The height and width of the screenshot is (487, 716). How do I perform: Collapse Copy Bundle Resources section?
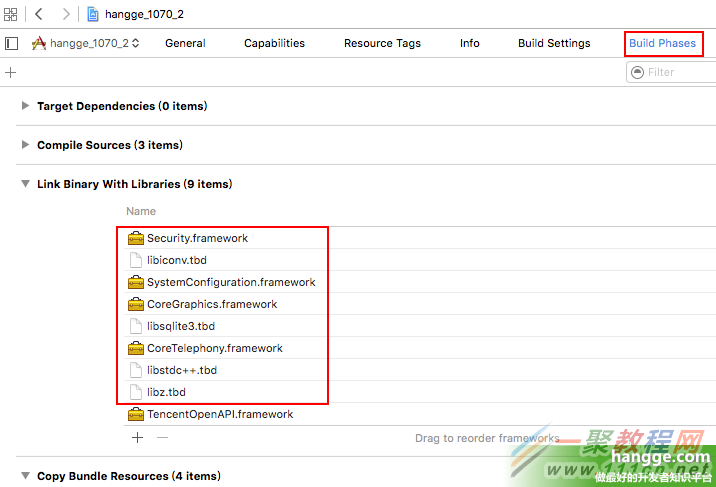point(26,476)
